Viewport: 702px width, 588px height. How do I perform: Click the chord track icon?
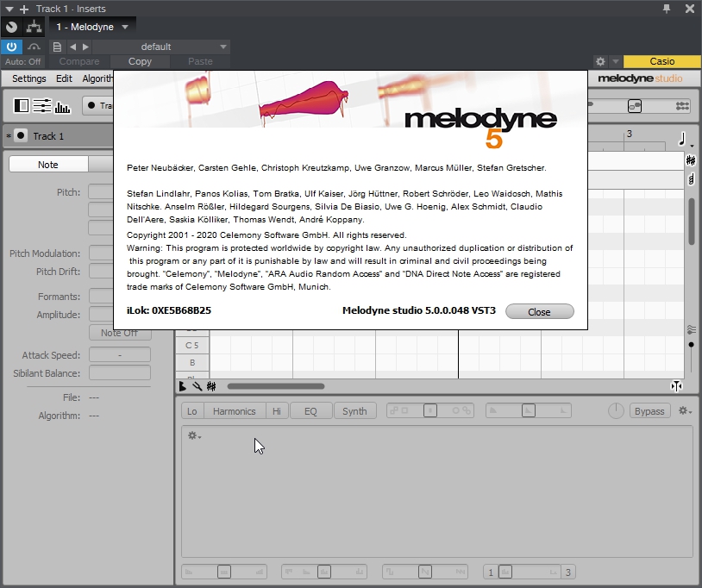pos(691,179)
